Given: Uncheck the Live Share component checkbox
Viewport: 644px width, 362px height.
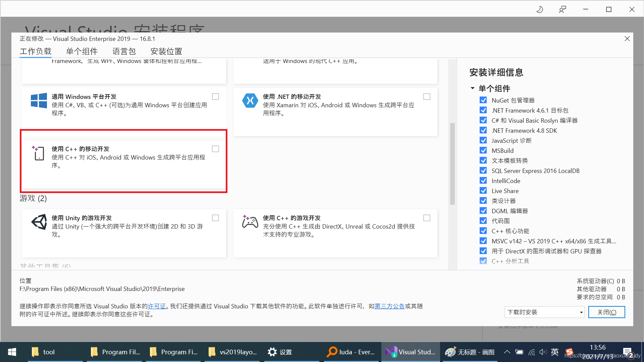Looking at the screenshot, I should coord(483,191).
